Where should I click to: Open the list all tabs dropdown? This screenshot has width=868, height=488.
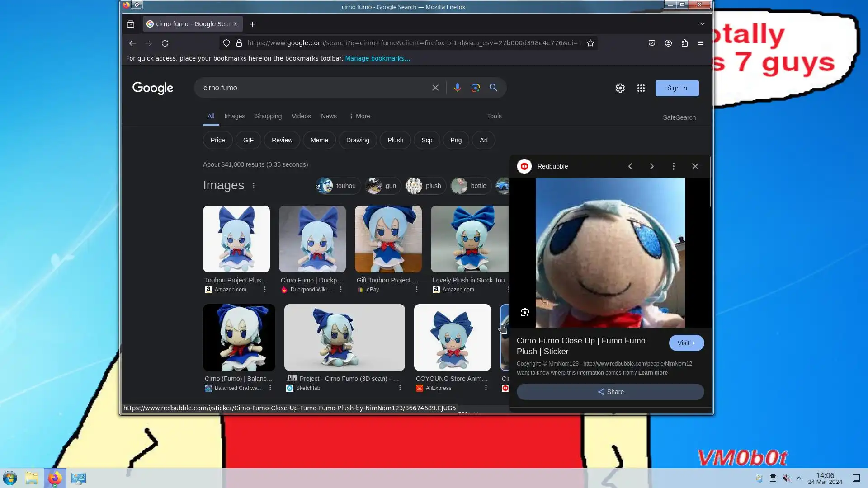(x=702, y=24)
